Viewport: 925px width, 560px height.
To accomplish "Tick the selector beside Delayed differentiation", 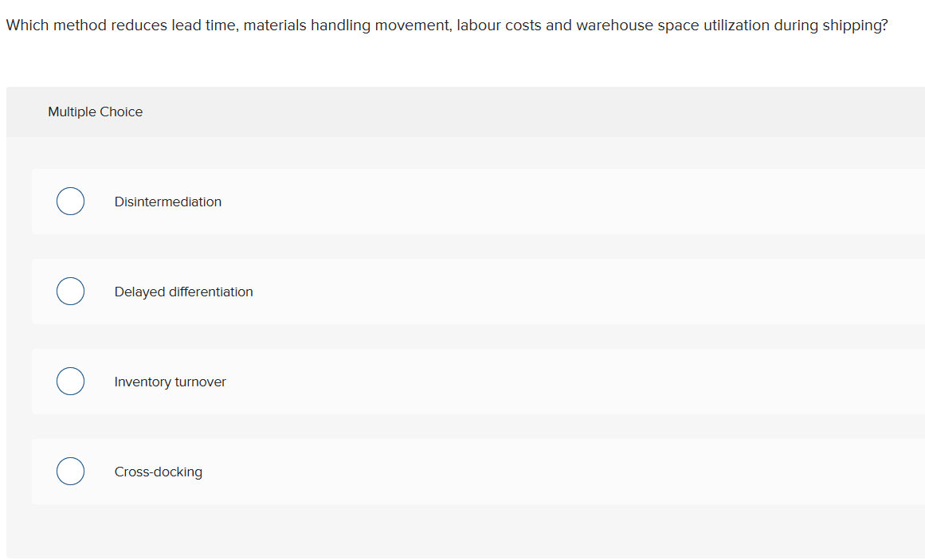I will tap(70, 291).
